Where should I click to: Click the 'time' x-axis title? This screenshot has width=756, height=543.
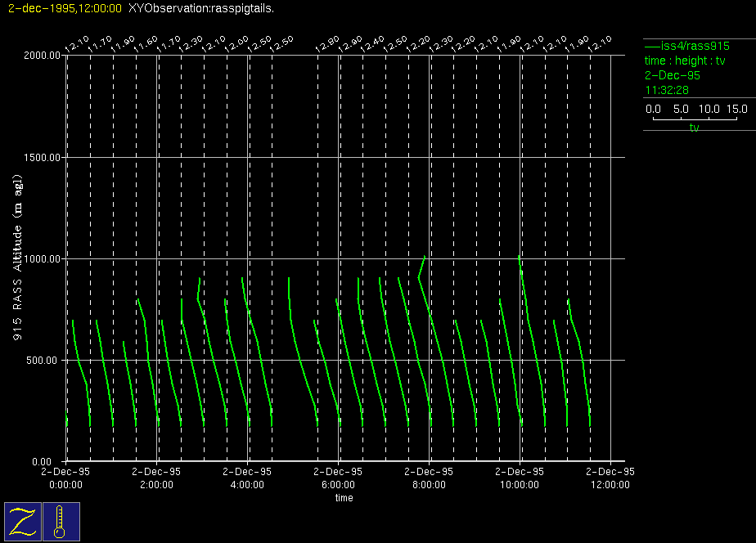coord(344,498)
